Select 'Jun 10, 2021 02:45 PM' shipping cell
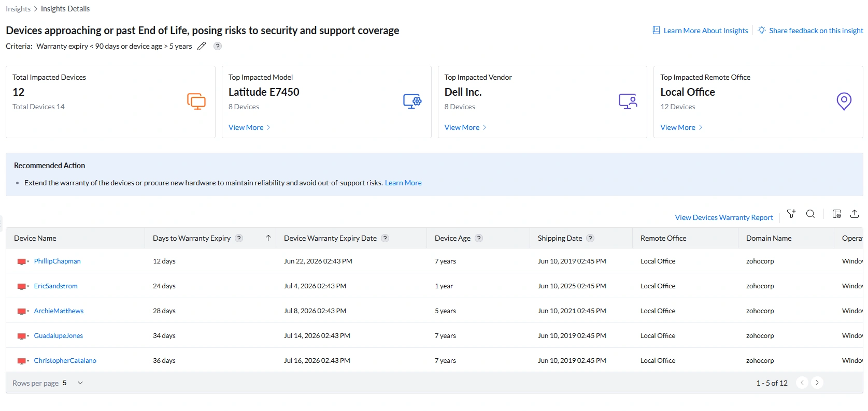The height and width of the screenshot is (411, 868). [x=572, y=311]
